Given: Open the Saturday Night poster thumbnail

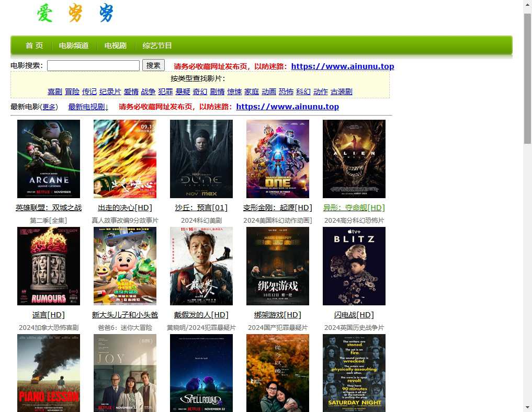Looking at the screenshot, I should (354, 373).
